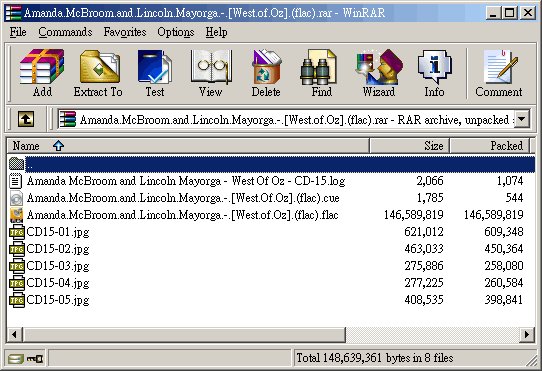The image size is (542, 371).
Task: Click the key password icon in status bar
Action: [x=35, y=359]
